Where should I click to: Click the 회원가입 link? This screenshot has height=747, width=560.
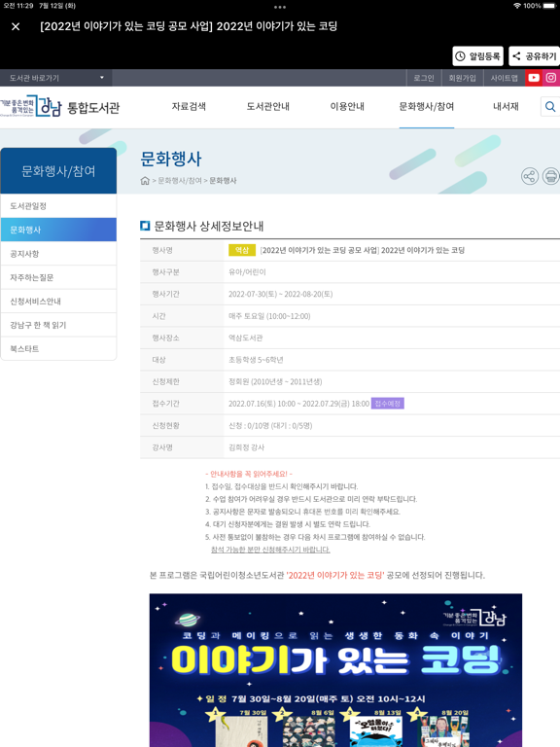point(463,78)
